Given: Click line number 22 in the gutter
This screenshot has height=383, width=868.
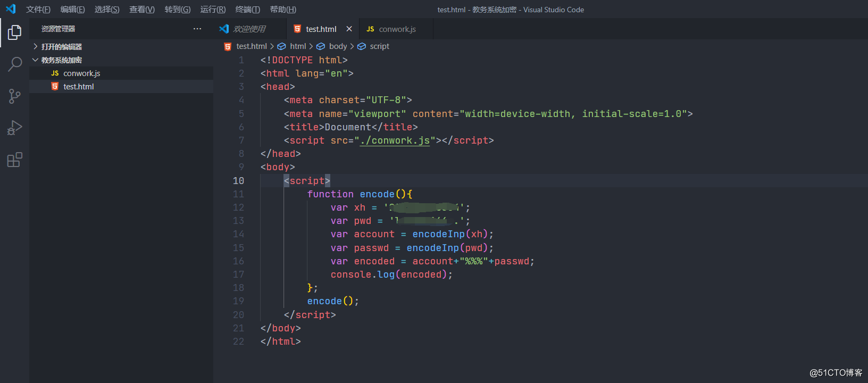Looking at the screenshot, I should (x=238, y=342).
